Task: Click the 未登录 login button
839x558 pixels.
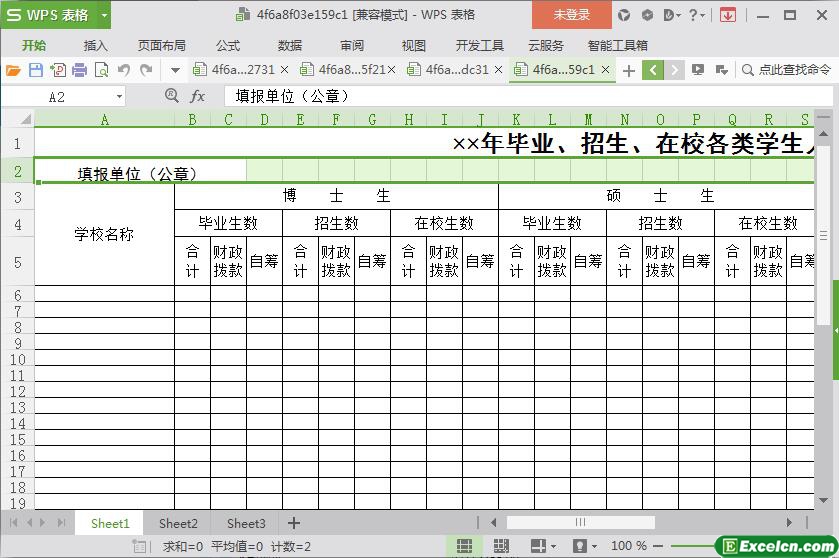Action: [571, 15]
